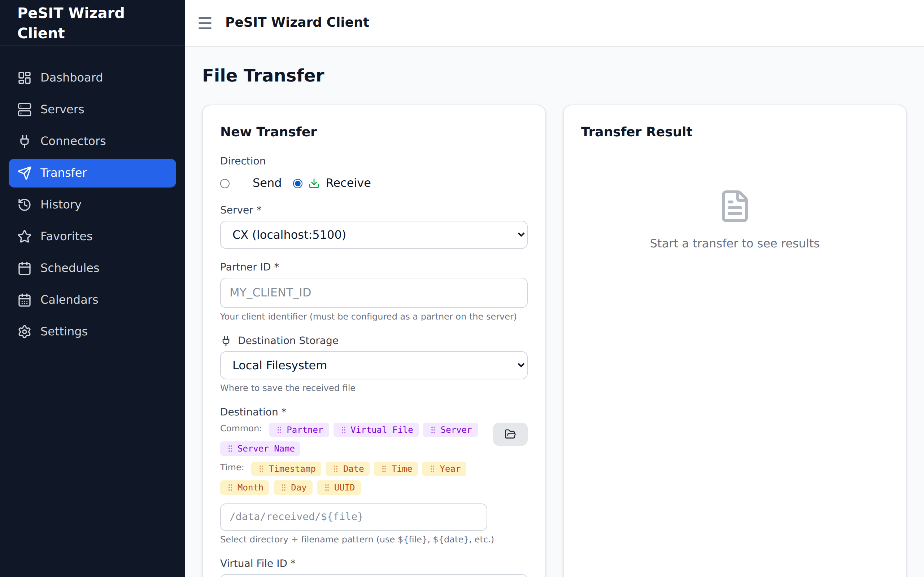The image size is (924, 577).
Task: Select the Send direction radio button
Action: pyautogui.click(x=225, y=184)
